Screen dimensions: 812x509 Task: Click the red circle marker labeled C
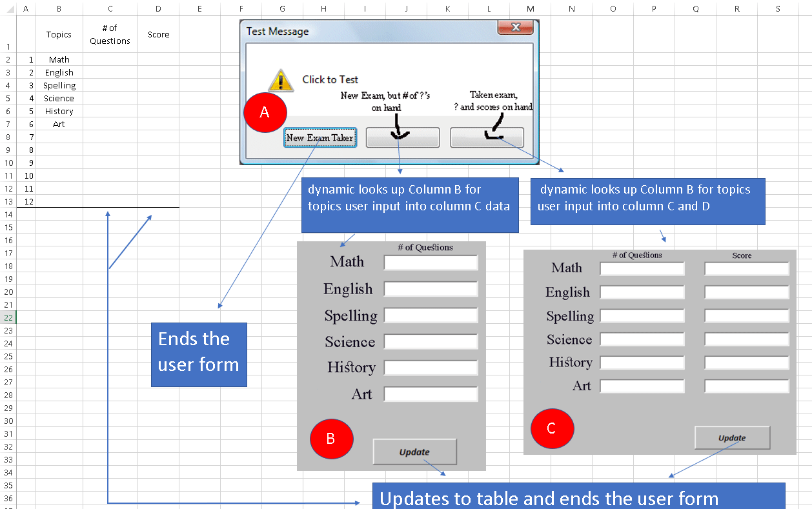[553, 428]
